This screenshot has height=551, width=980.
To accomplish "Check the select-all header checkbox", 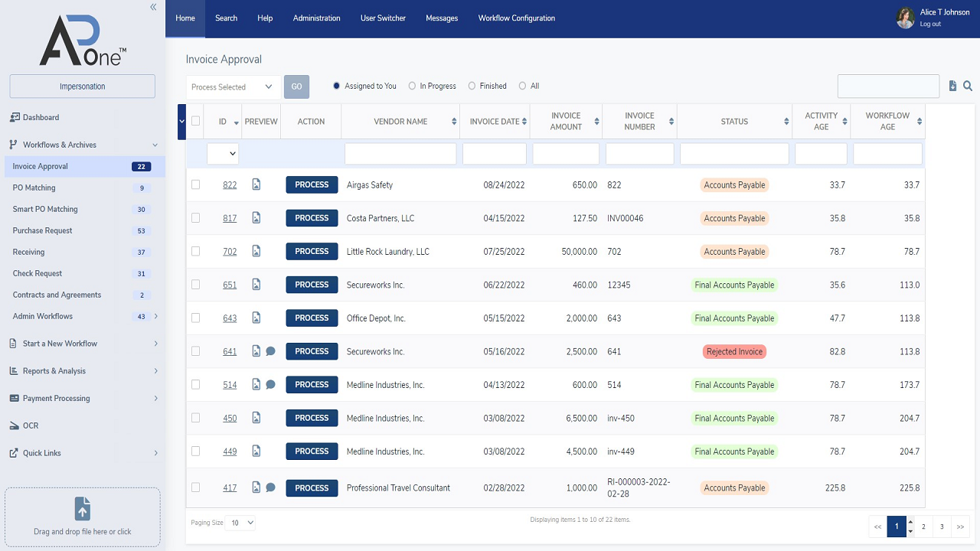I will [x=196, y=121].
